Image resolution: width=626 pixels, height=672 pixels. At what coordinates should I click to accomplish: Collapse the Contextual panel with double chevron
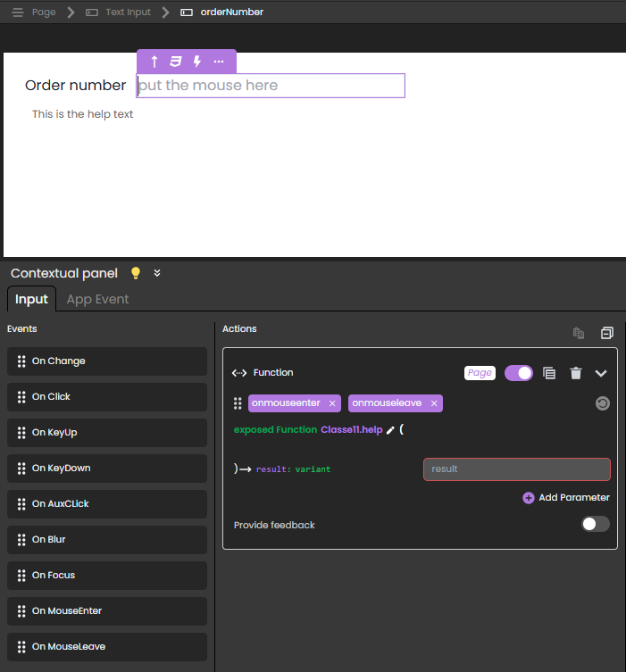(x=157, y=273)
